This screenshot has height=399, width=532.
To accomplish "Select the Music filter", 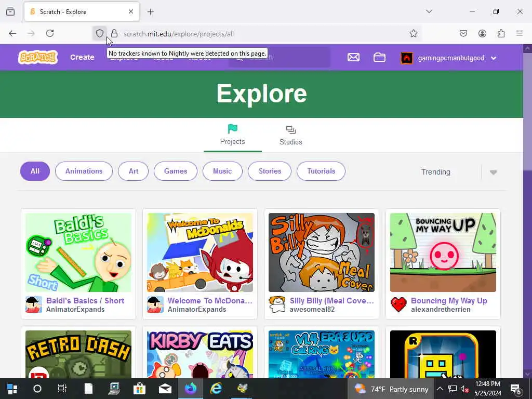I will point(222,171).
